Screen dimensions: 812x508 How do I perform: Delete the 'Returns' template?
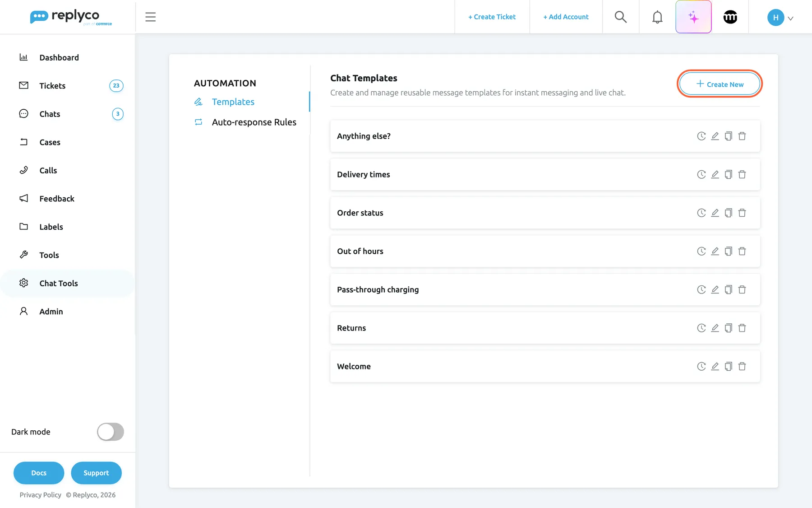(742, 328)
